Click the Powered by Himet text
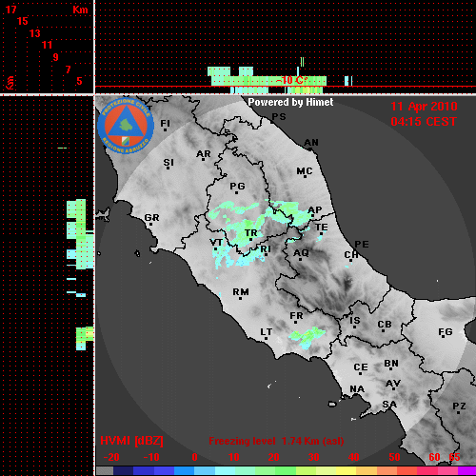The height and width of the screenshot is (476, 476). (290, 102)
